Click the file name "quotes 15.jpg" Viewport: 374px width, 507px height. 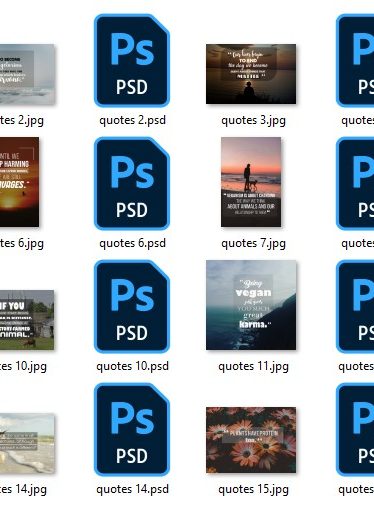point(253,489)
